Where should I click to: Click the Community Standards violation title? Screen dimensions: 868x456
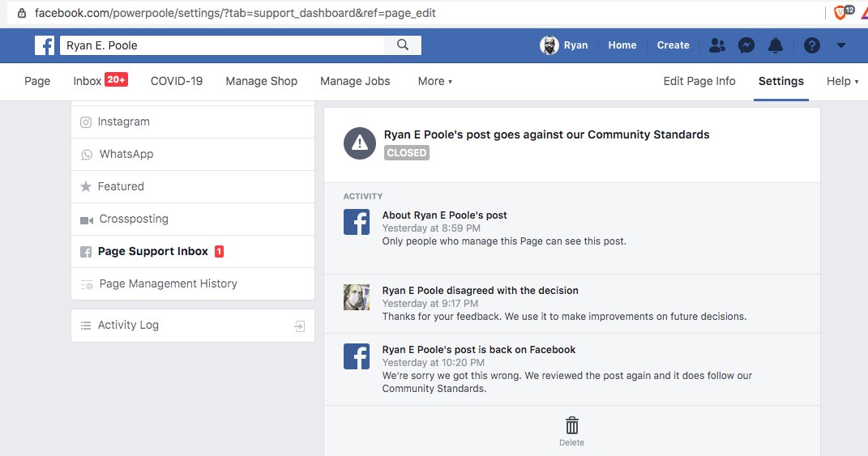point(547,134)
